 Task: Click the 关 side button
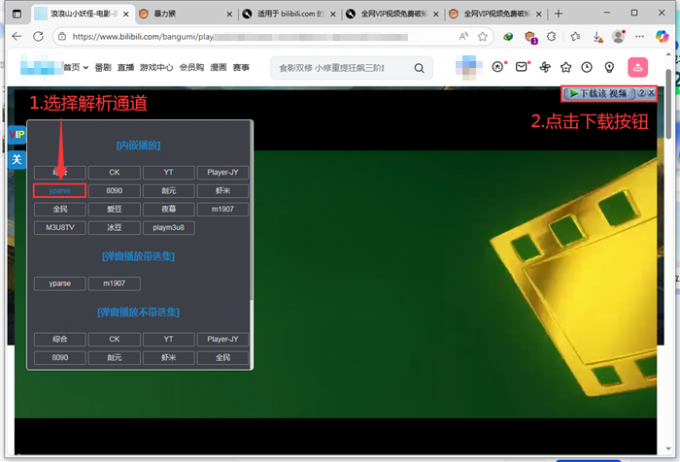pyautogui.click(x=17, y=160)
